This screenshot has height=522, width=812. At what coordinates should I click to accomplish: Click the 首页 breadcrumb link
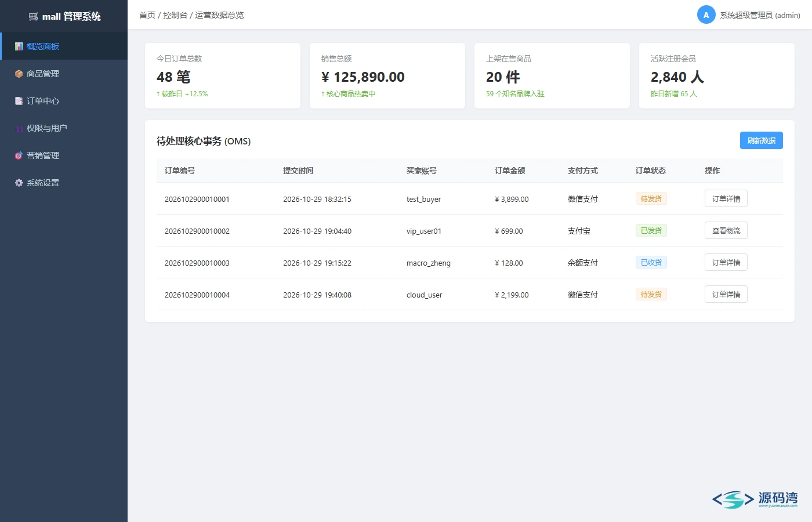[x=147, y=15]
